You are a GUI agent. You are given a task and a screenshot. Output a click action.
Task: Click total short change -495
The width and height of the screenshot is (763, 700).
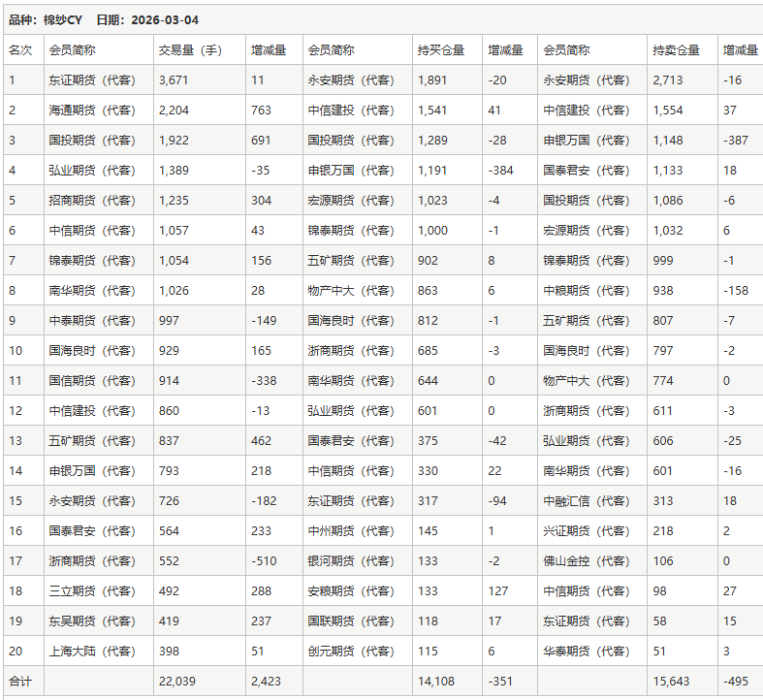735,682
